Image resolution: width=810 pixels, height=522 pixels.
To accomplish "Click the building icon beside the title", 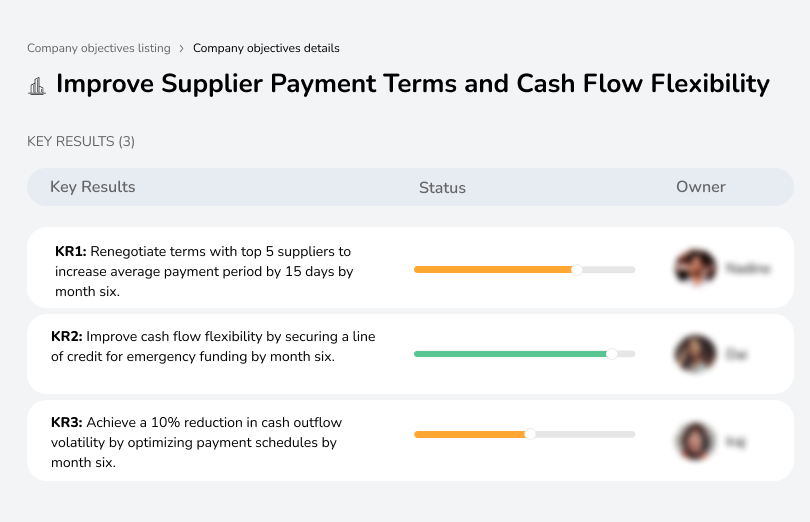I will 37,86.
